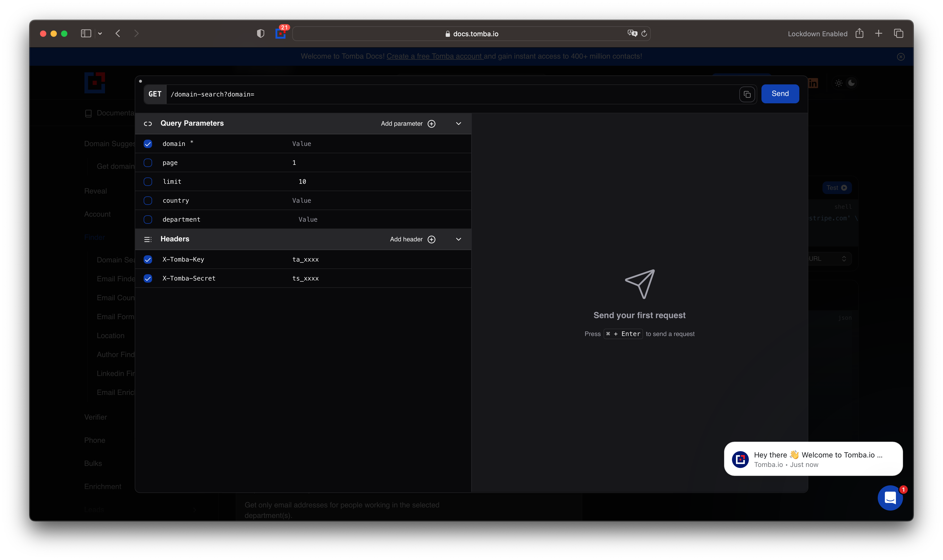The width and height of the screenshot is (943, 560).
Task: Collapse the Query Parameters section chevron
Action: point(458,124)
